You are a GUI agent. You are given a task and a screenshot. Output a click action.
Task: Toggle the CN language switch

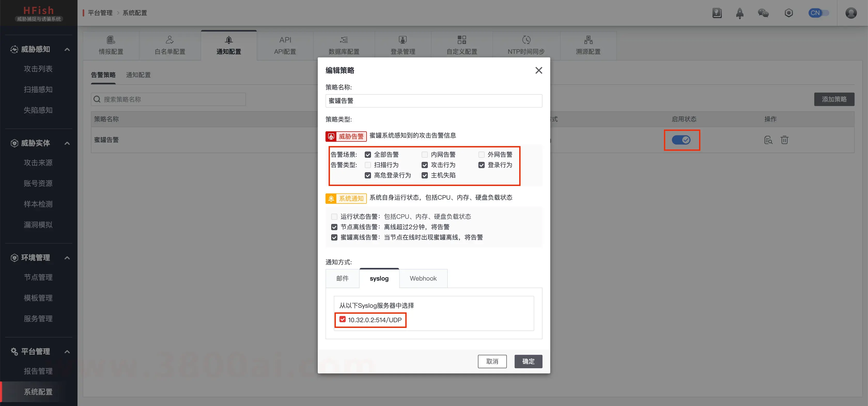click(x=818, y=13)
